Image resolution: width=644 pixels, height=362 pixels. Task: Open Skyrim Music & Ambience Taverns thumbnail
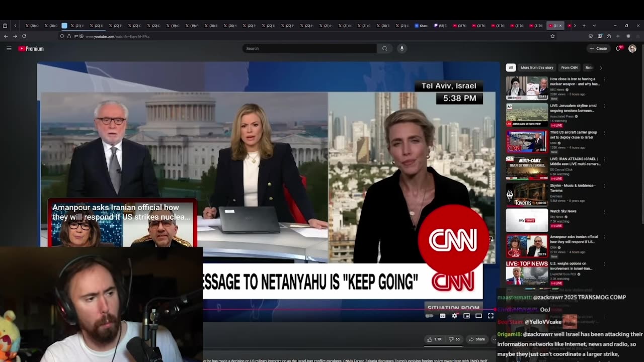(527, 195)
